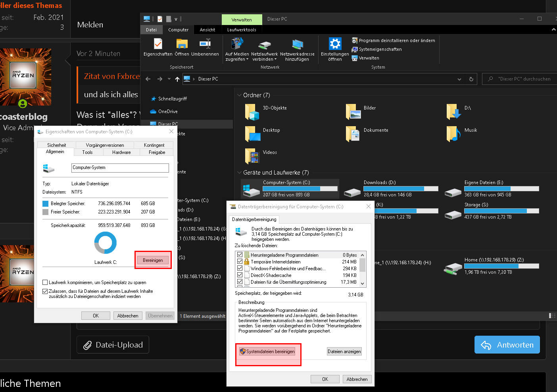Image resolution: width=557 pixels, height=392 pixels.
Task: Toggle Heruntergeladene Programmdateien checkbox
Action: coord(240,255)
